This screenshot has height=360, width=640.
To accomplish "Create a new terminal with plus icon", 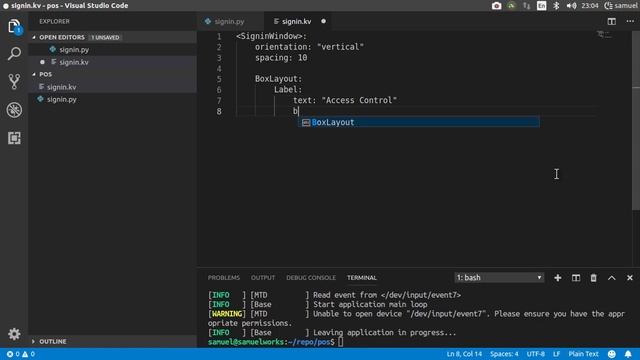I will point(558,278).
